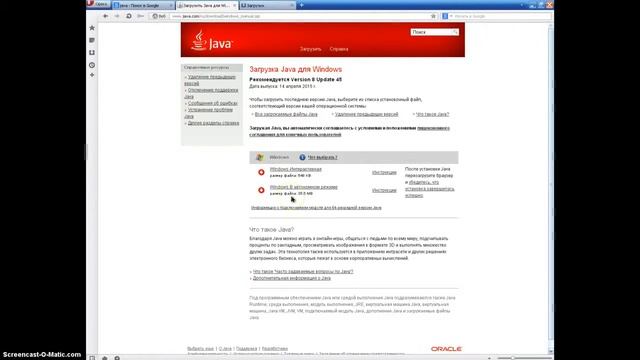This screenshot has height=360, width=640.
Task: Open 64-bit Java information link
Action: pyautogui.click(x=316, y=208)
